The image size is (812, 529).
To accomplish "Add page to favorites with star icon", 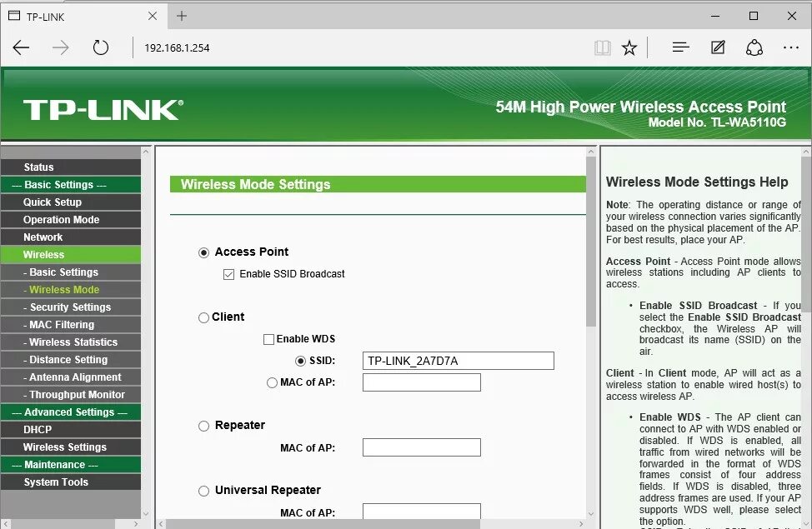I will pyautogui.click(x=629, y=48).
